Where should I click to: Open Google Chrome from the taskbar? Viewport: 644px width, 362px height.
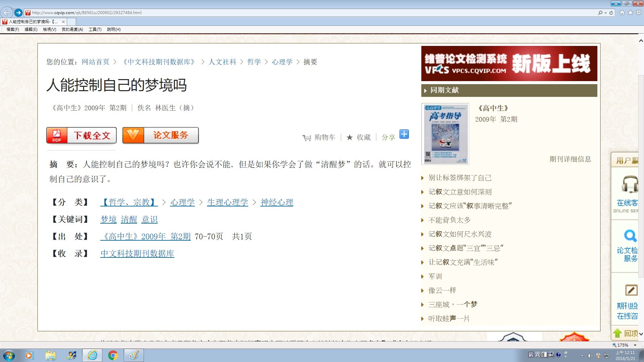point(113,355)
